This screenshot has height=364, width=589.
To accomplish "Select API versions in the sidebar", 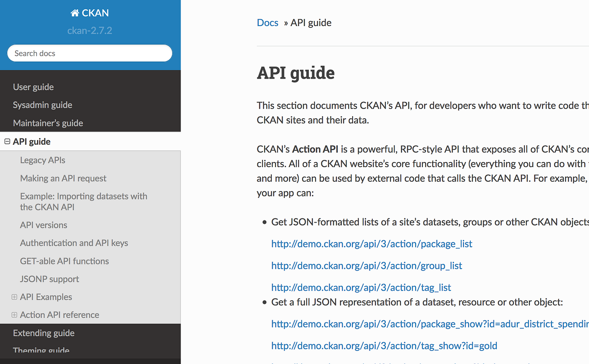I will tap(43, 225).
